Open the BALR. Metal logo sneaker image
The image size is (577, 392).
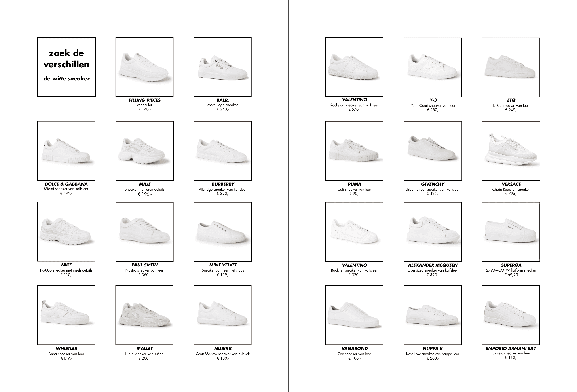pos(222,67)
